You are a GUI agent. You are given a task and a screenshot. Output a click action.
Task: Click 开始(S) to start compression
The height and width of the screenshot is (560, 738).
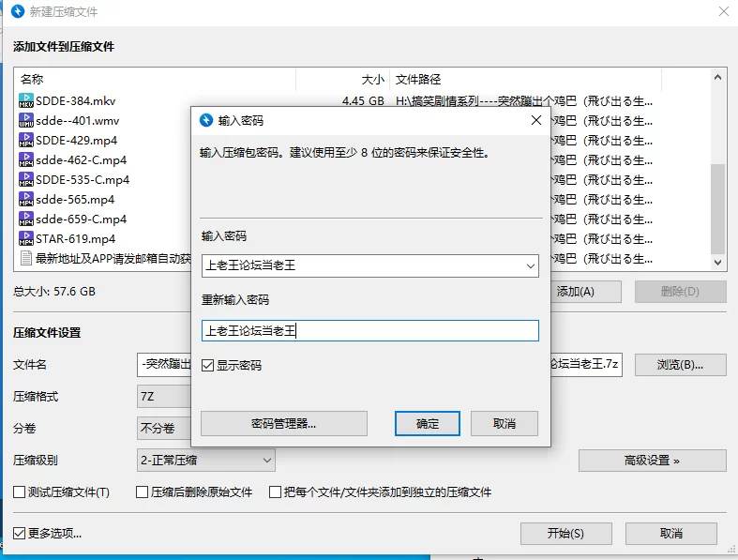[565, 533]
